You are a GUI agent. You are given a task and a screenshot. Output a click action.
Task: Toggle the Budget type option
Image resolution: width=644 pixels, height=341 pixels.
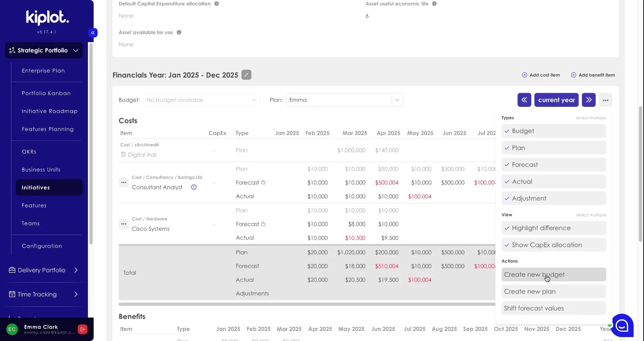[553, 131]
